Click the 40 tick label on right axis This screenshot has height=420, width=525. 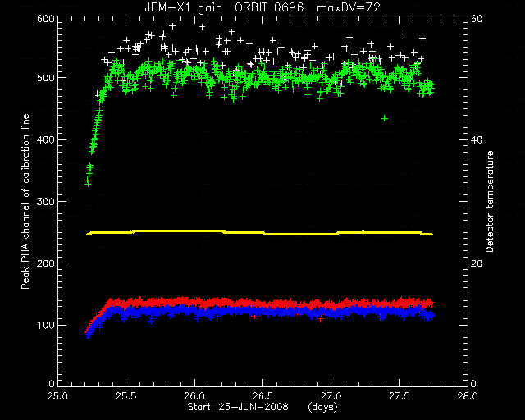[477, 140]
